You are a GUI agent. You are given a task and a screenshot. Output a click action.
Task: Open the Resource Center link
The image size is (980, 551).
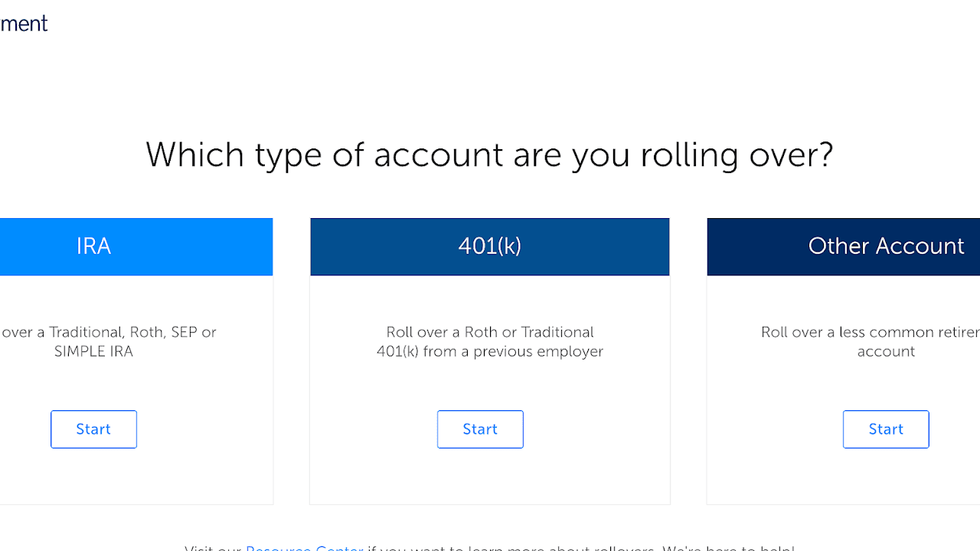(x=304, y=546)
